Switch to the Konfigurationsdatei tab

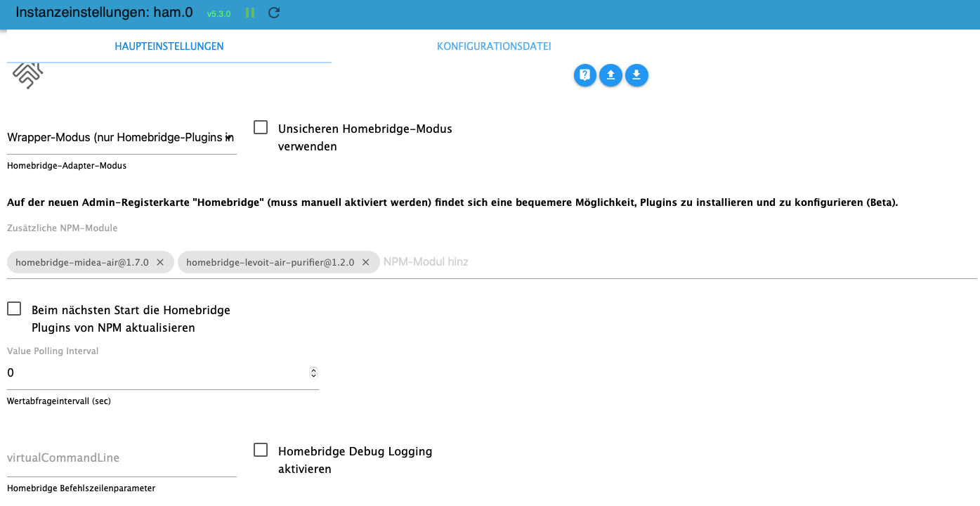coord(494,46)
